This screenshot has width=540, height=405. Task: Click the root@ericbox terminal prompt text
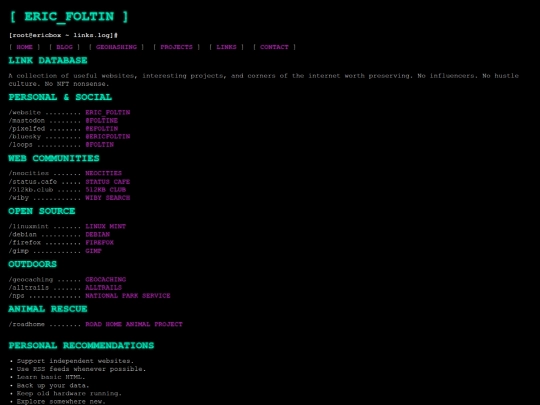click(63, 35)
